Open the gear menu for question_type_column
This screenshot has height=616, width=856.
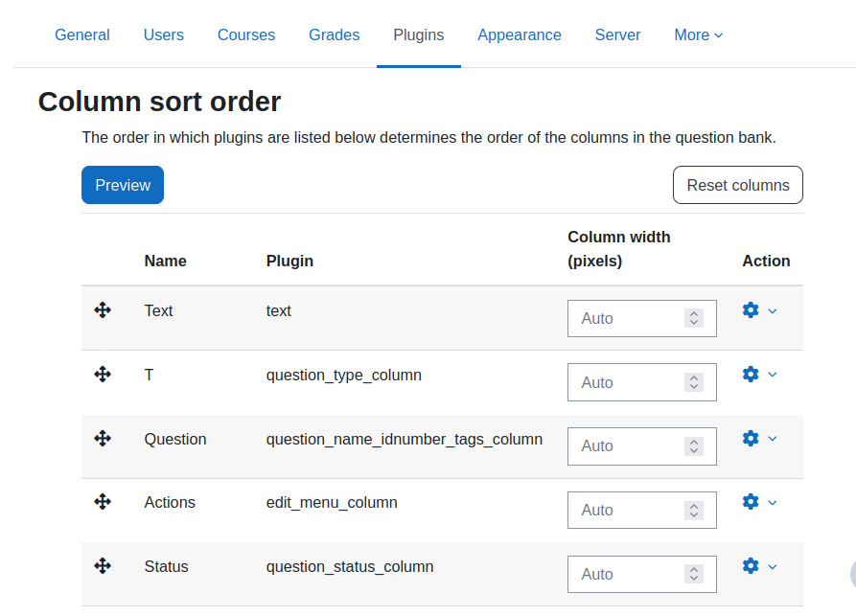751,374
